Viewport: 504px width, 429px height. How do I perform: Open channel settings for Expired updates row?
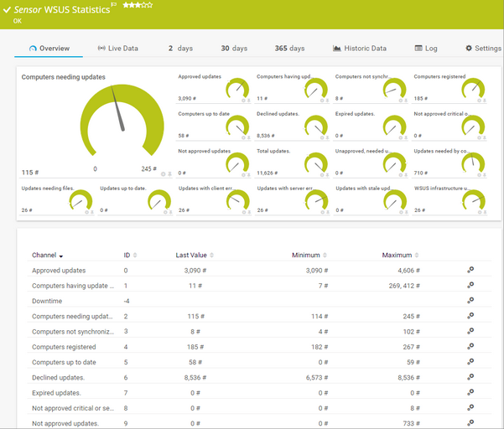coord(470,392)
